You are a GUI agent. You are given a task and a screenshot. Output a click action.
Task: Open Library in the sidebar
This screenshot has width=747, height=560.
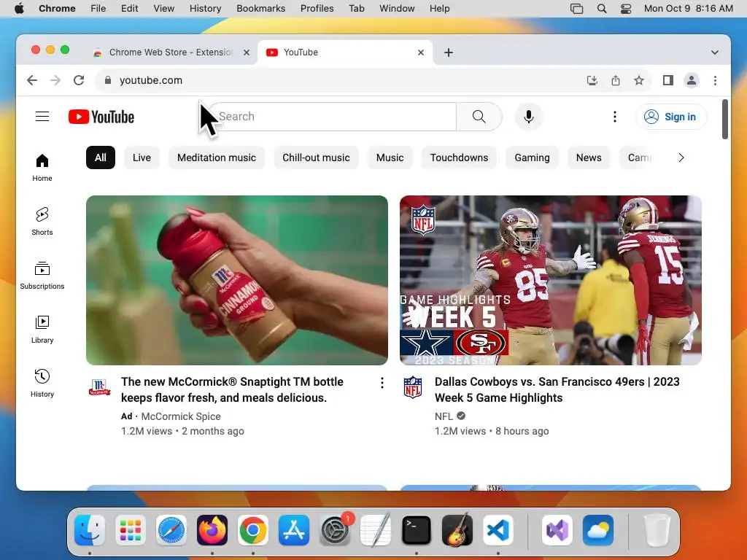click(42, 330)
